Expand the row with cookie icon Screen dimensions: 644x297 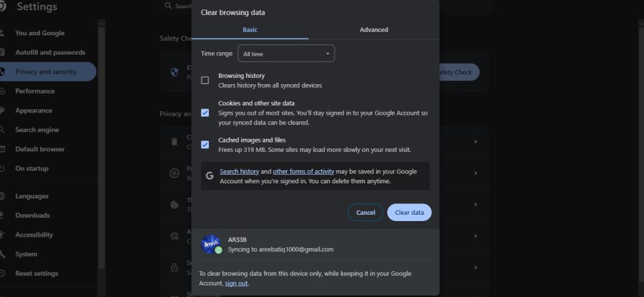coord(475,204)
